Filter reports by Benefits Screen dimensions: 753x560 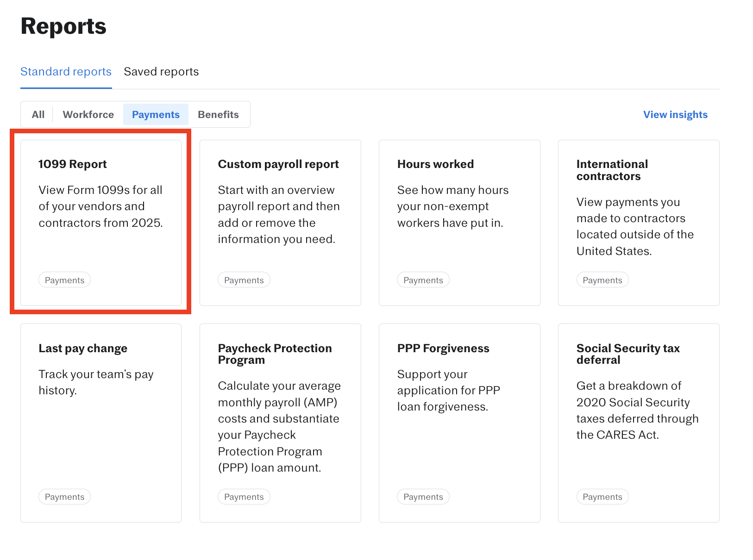coord(218,114)
